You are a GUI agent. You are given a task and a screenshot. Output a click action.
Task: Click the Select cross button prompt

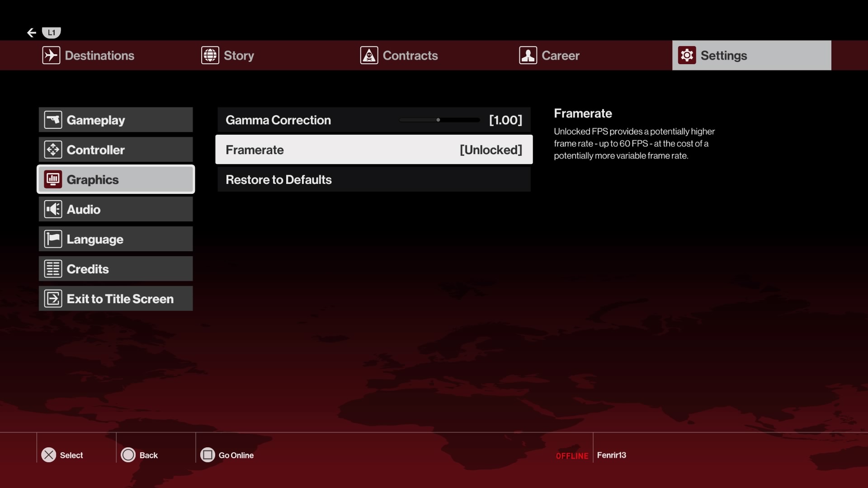tap(48, 455)
